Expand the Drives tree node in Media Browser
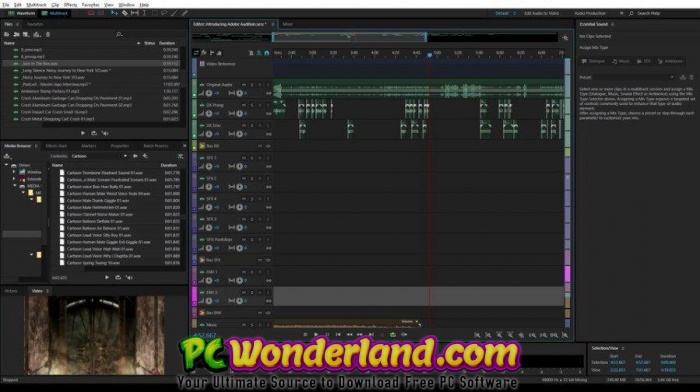700x392 pixels. tap(6, 165)
